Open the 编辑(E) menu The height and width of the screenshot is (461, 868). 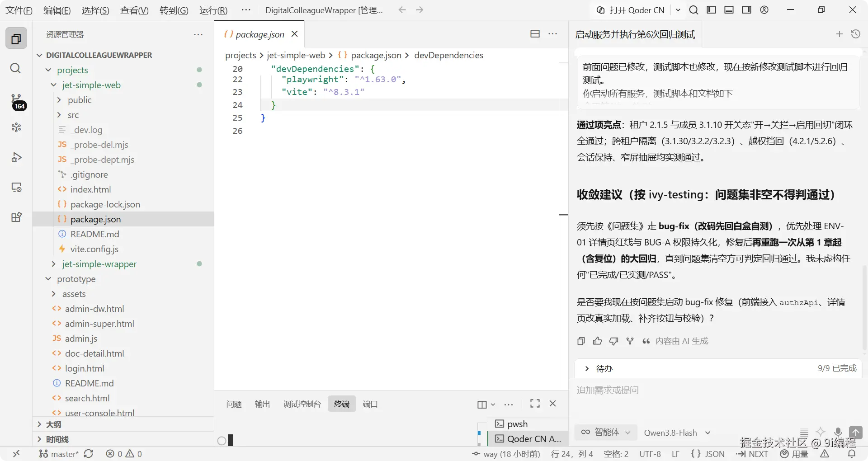point(57,10)
